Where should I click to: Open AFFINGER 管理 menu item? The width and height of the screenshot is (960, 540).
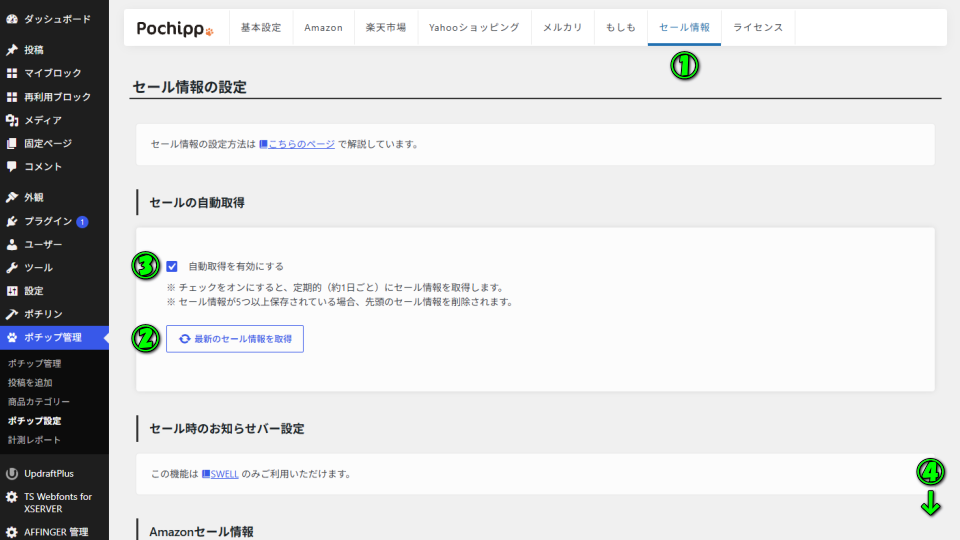(x=54, y=532)
